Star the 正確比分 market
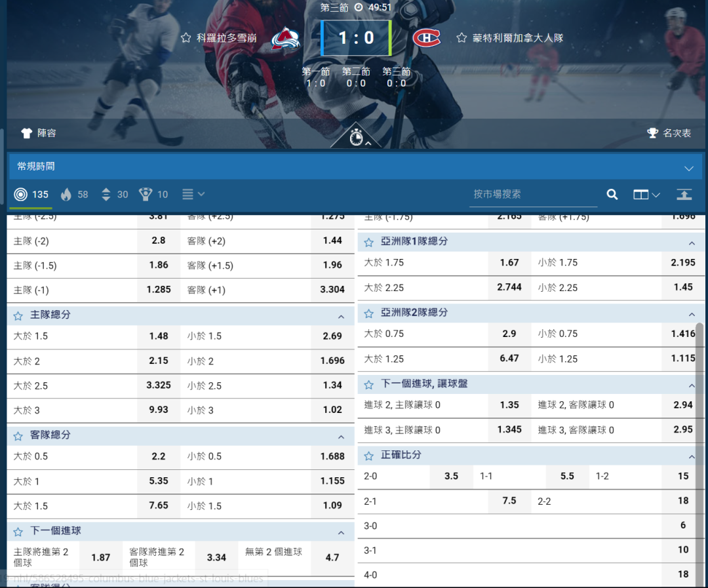Viewport: 708px width, 588px height. tap(369, 456)
